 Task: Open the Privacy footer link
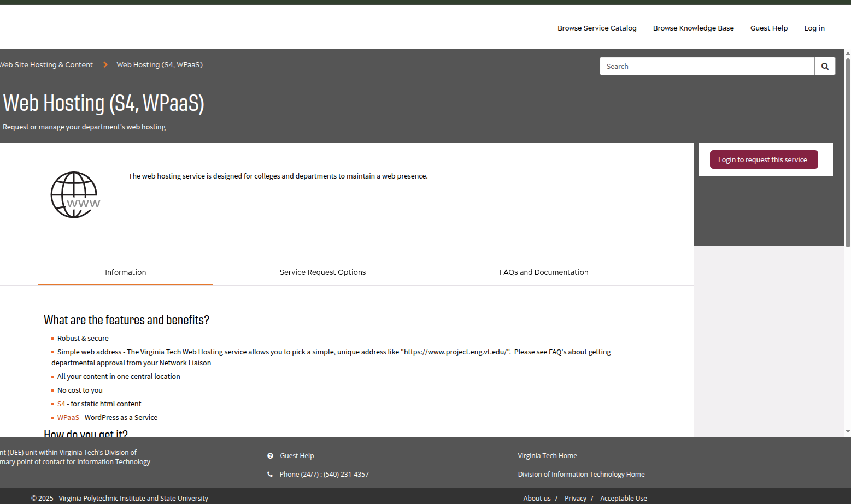click(575, 499)
